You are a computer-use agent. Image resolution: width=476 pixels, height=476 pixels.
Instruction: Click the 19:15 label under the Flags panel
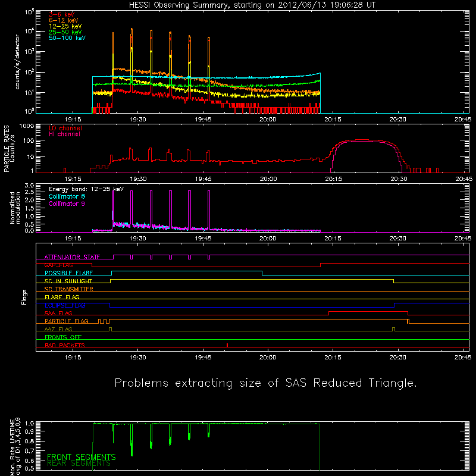pyautogui.click(x=73, y=358)
